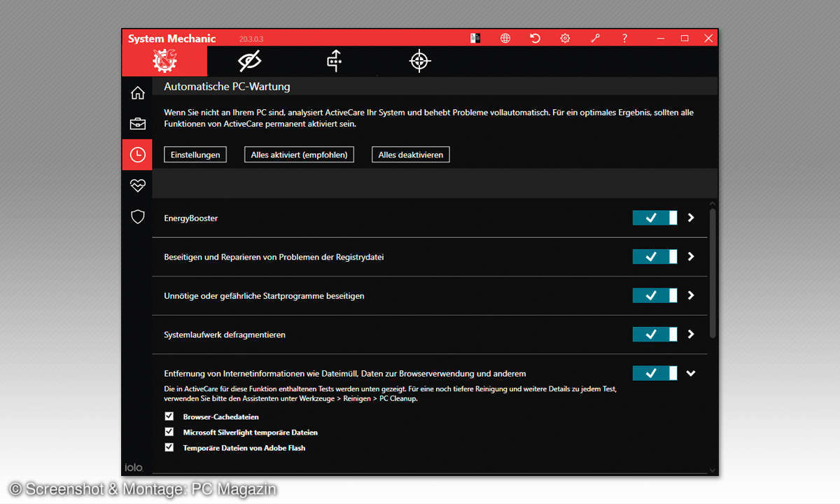Viewport: 840px width, 504px height.
Task: Click Alles aktiviert (empfohlen) button
Action: (299, 155)
